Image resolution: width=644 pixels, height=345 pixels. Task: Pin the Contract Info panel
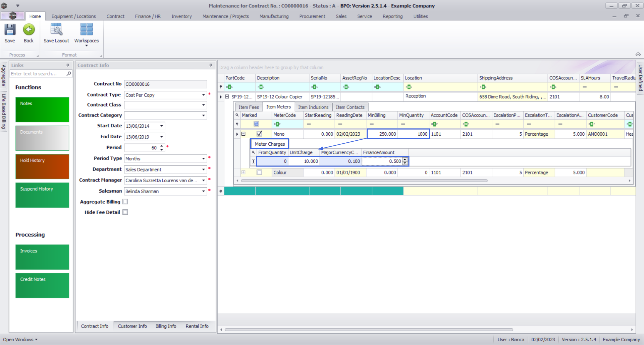tap(211, 65)
